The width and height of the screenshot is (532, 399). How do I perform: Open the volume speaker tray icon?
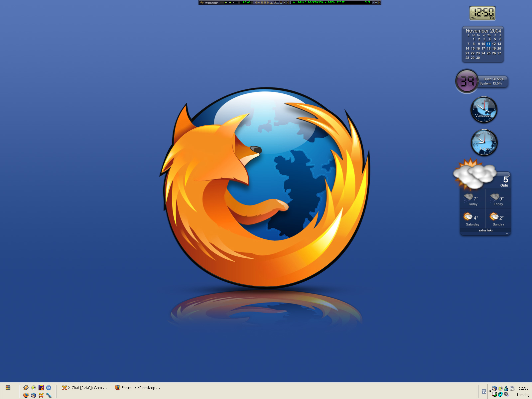pyautogui.click(x=506, y=394)
